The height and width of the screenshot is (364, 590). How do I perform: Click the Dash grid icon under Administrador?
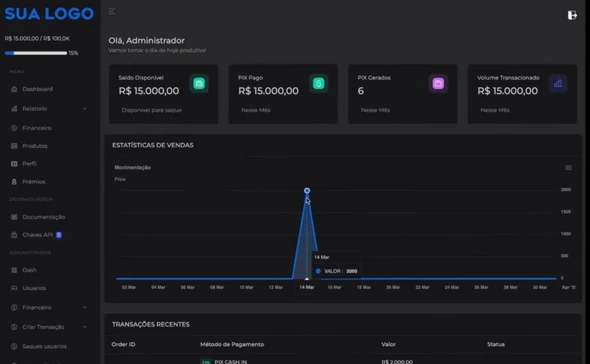pyautogui.click(x=14, y=270)
